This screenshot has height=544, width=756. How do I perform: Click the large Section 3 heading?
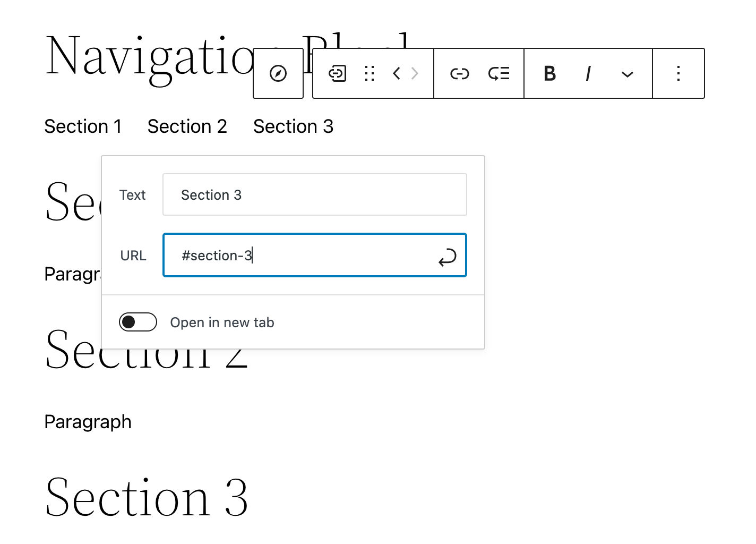coord(147,497)
